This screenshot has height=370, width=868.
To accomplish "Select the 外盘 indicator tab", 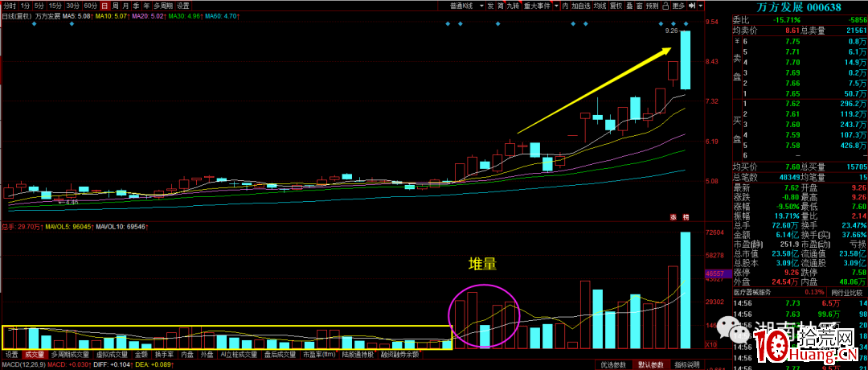I will [x=207, y=354].
